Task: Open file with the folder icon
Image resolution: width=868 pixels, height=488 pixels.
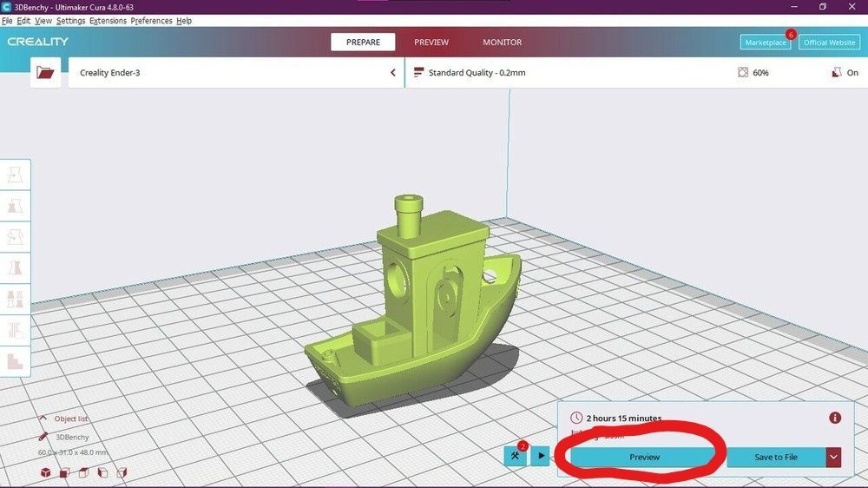Action: point(45,73)
